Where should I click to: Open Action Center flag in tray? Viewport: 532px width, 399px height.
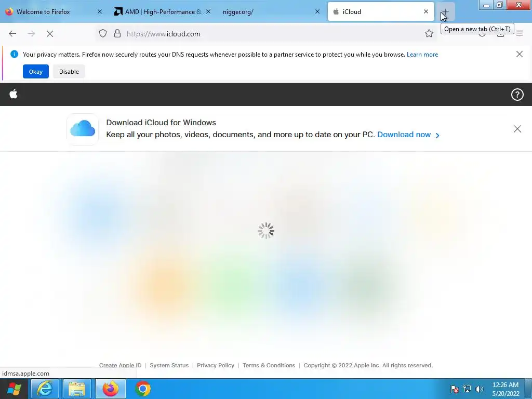click(455, 389)
